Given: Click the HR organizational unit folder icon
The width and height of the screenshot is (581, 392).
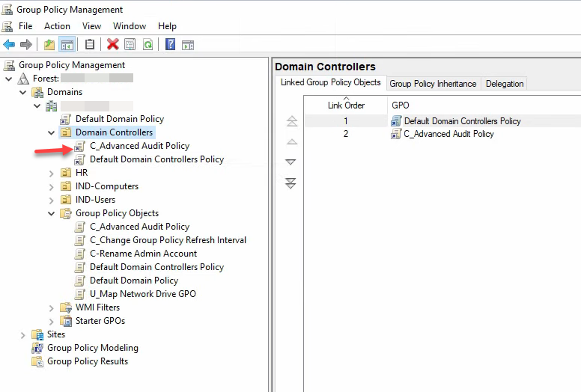Looking at the screenshot, I should click(66, 173).
